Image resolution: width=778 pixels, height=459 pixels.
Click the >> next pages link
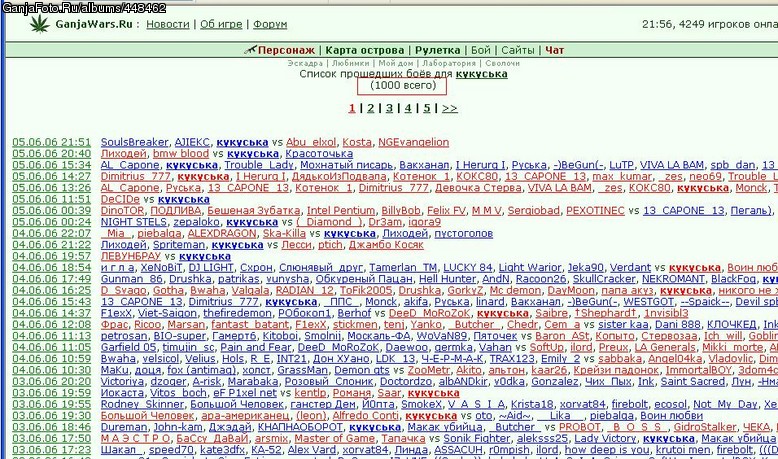pyautogui.click(x=450, y=108)
